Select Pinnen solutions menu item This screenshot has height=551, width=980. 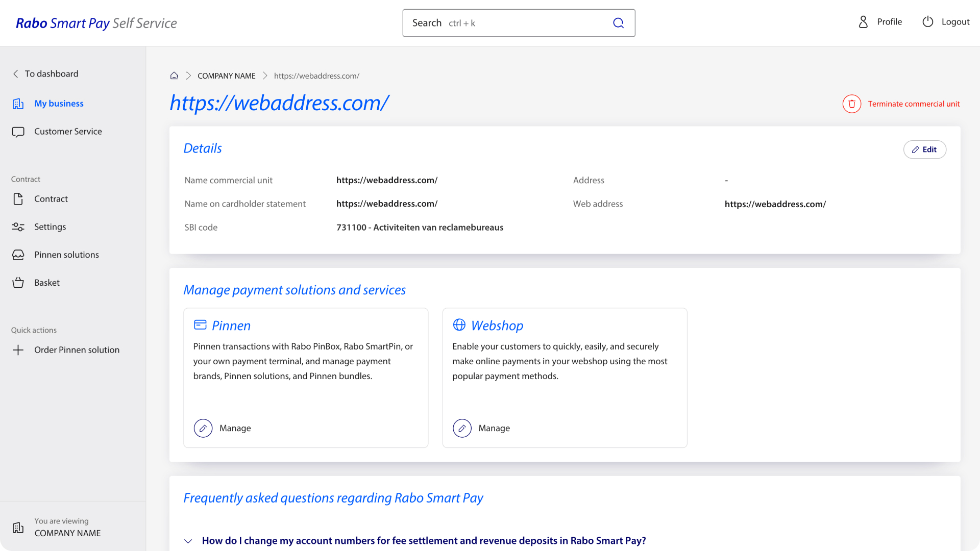point(66,255)
